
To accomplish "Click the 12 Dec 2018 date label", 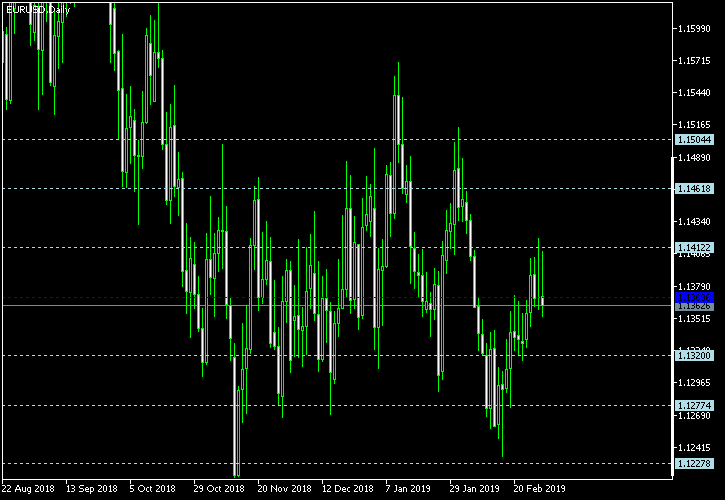I will point(348,488).
